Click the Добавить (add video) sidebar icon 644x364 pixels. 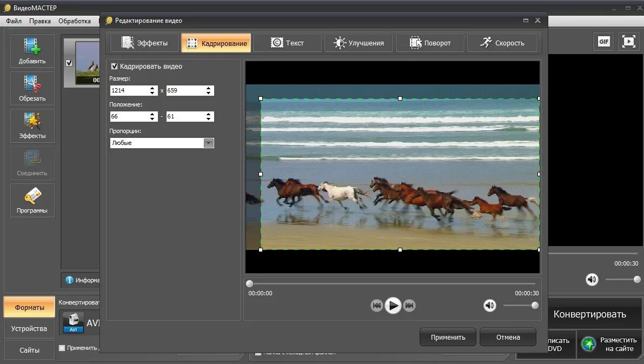(32, 50)
